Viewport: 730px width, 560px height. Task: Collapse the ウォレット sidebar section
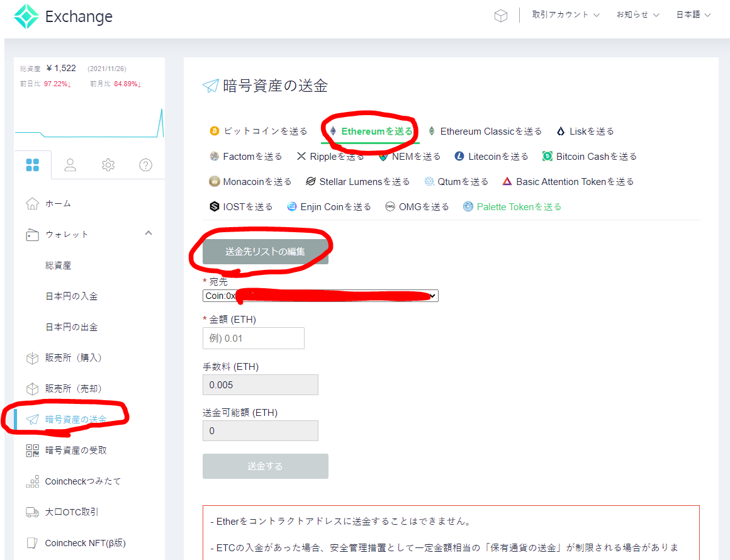tap(149, 233)
